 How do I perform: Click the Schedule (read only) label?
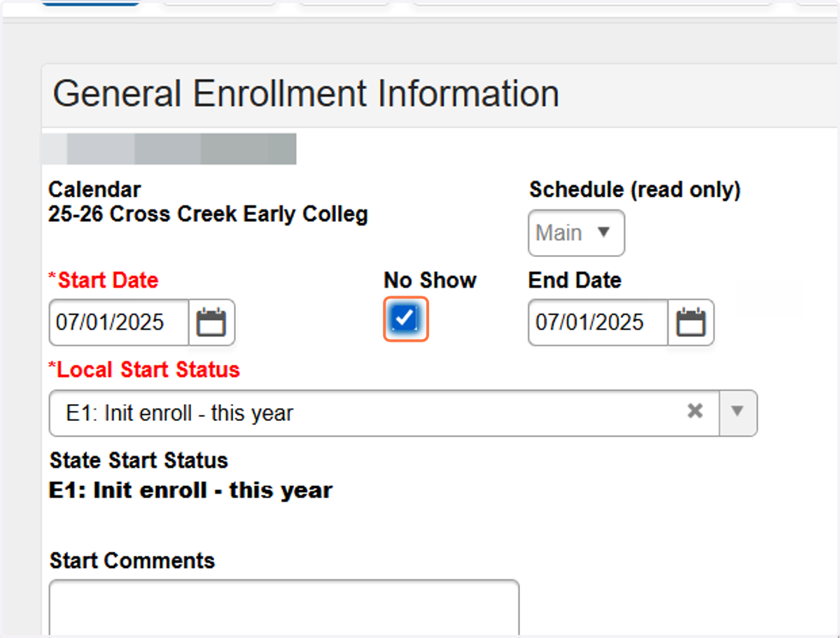click(635, 190)
